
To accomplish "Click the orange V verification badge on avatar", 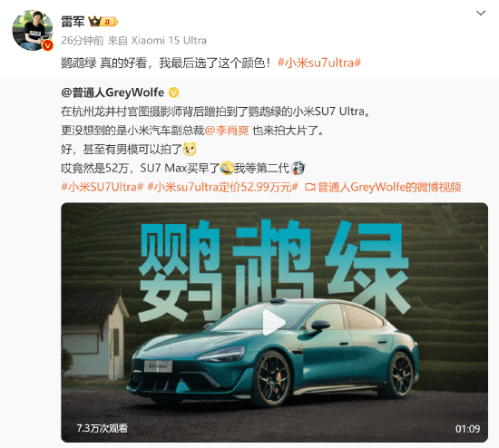I will click(48, 46).
